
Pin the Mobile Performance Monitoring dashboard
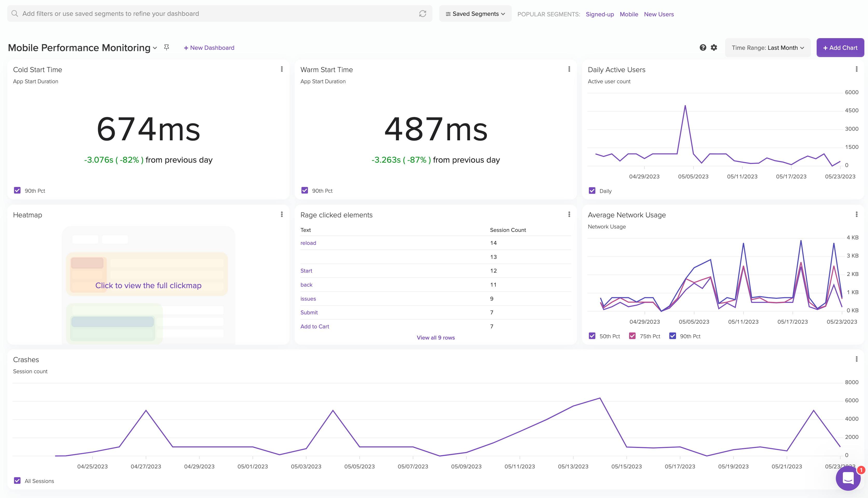tap(167, 47)
